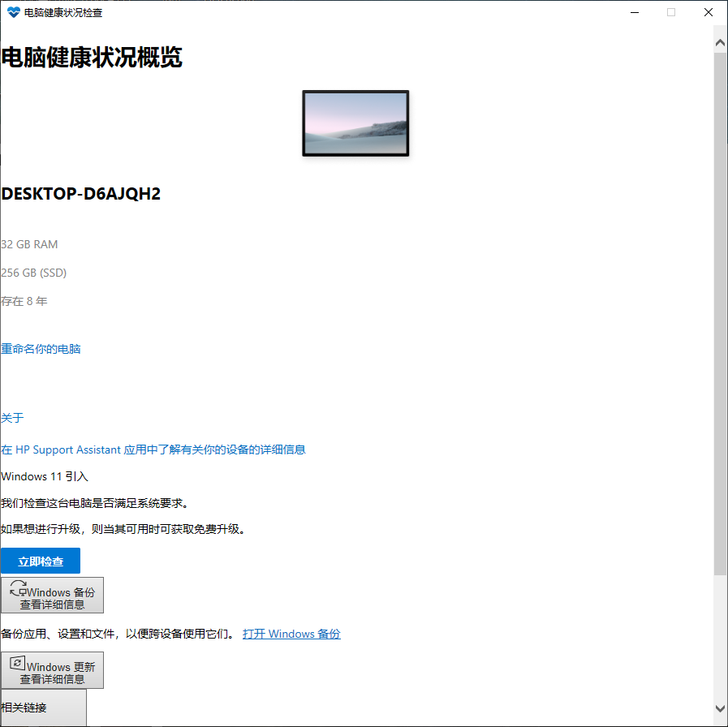Click the PC Health Check heart icon

(14, 12)
